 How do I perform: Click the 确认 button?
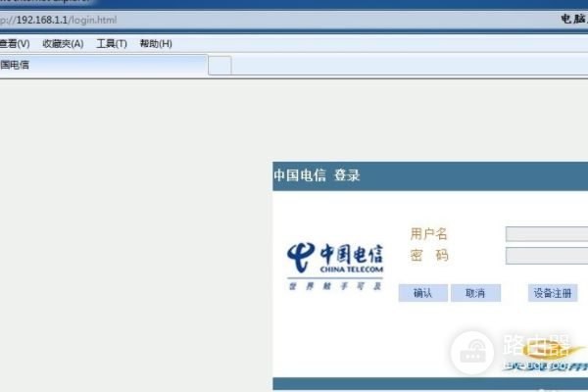[423, 293]
